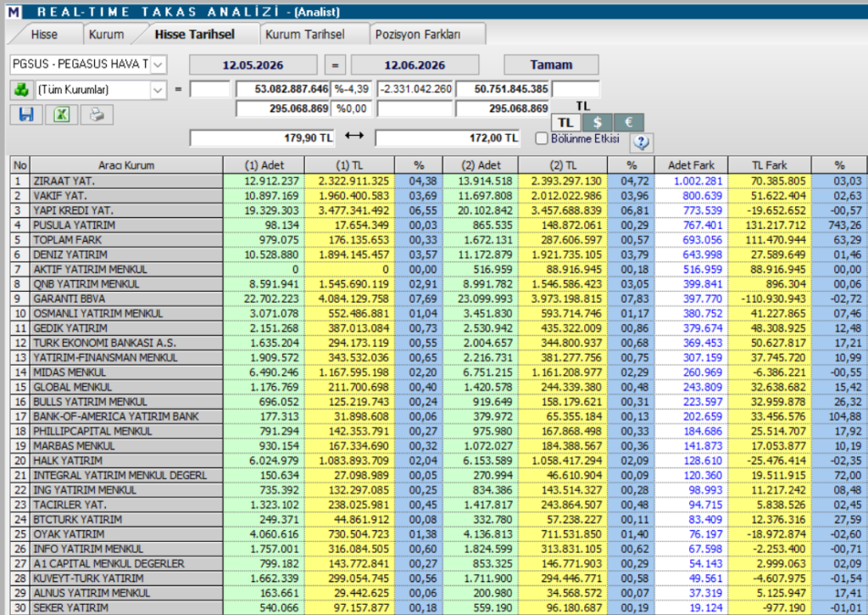Select BANK-OF-AMERICA YATIRIM BANK row
The width and height of the screenshot is (868, 615).
coord(438,417)
